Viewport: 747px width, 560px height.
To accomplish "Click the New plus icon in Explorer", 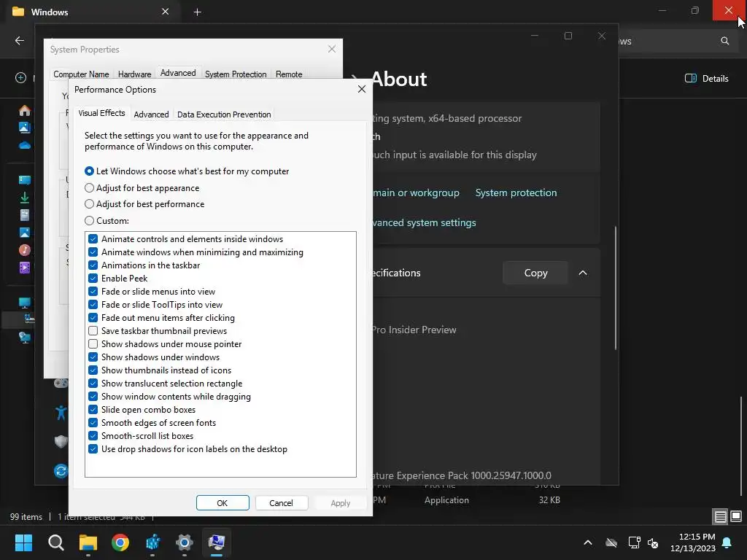I will [20, 77].
